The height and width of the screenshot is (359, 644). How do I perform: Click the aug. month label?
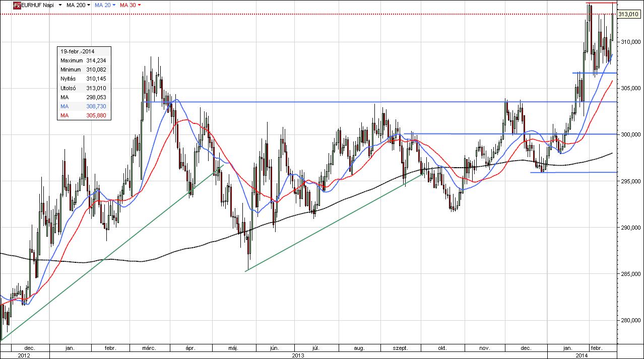click(x=359, y=348)
